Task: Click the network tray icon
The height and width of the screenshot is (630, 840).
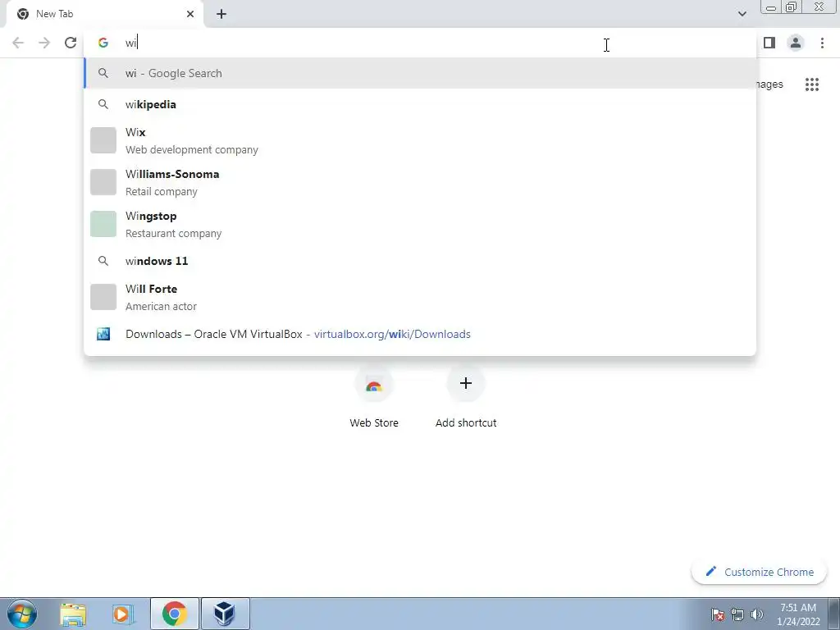Action: pos(737,614)
